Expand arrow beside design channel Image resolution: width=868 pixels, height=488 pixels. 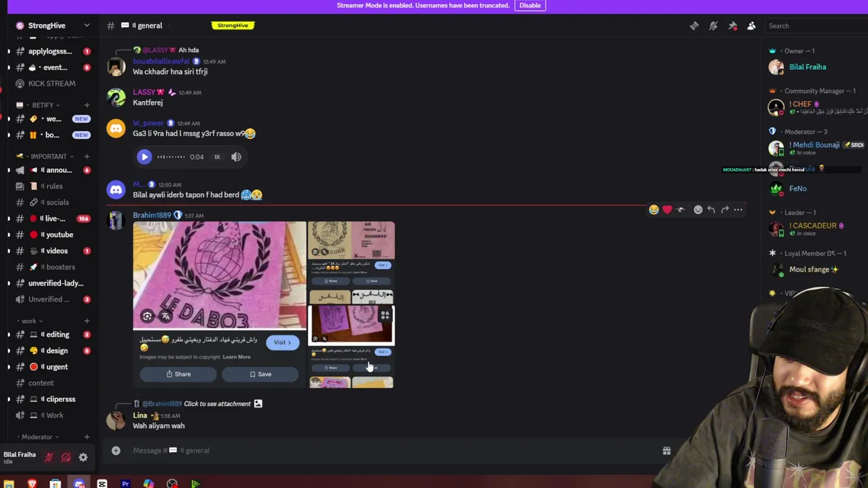pyautogui.click(x=9, y=350)
